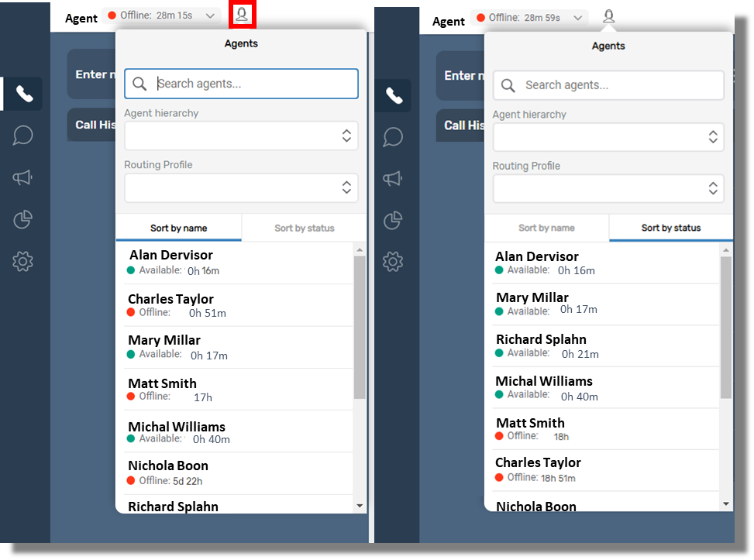Open the chat bubble icon in the left sidebar

(x=23, y=136)
